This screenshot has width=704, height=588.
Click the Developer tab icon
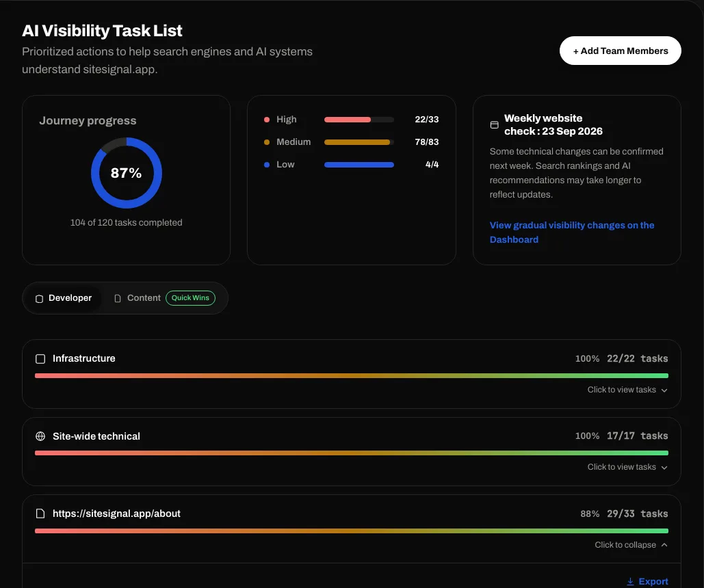tap(40, 299)
